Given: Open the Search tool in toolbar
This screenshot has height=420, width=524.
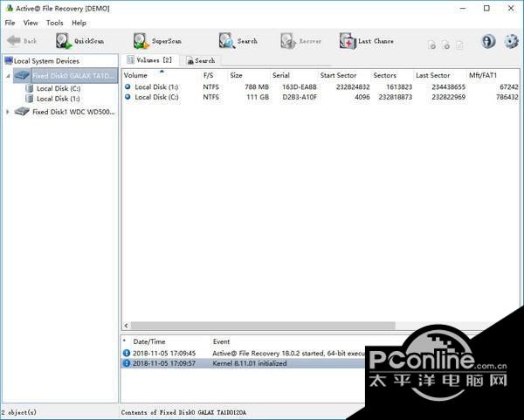Looking at the screenshot, I should tap(238, 41).
